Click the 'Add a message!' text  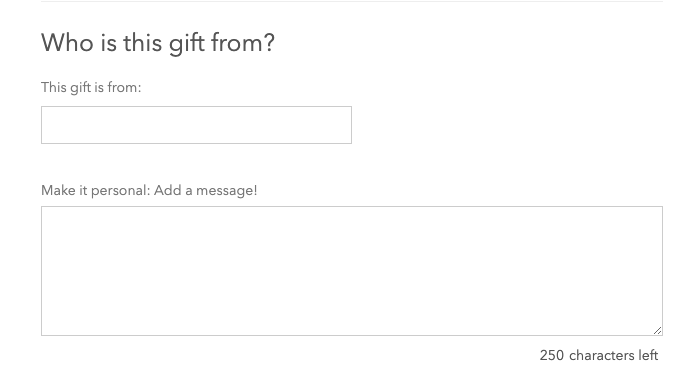click(x=205, y=191)
